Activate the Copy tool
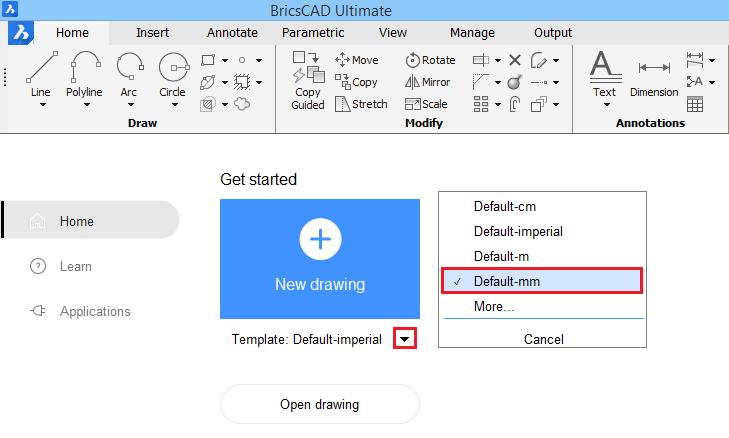 (x=356, y=82)
